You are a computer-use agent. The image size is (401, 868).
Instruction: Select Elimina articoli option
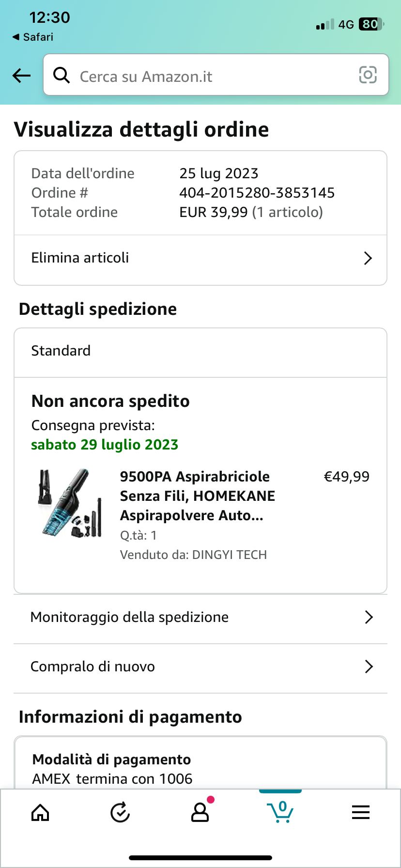(x=80, y=258)
